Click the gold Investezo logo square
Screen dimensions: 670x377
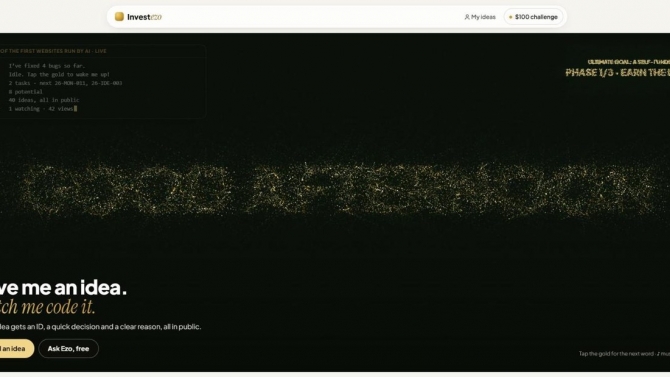coord(119,17)
